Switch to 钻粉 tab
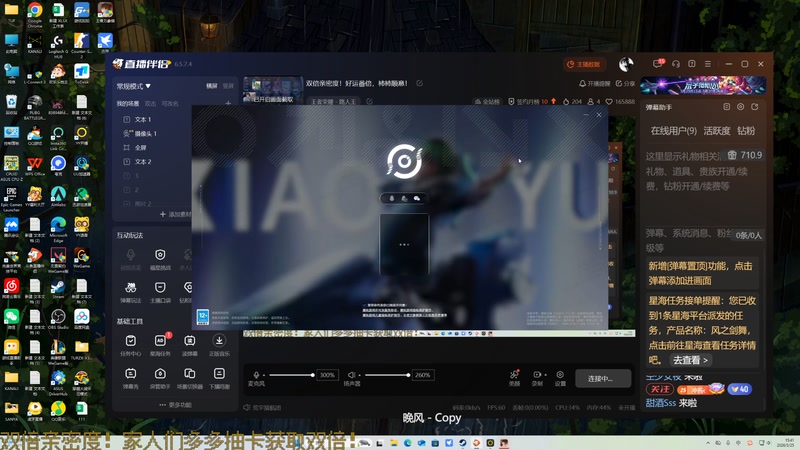Screen dimensions: 800x450 point(746,131)
